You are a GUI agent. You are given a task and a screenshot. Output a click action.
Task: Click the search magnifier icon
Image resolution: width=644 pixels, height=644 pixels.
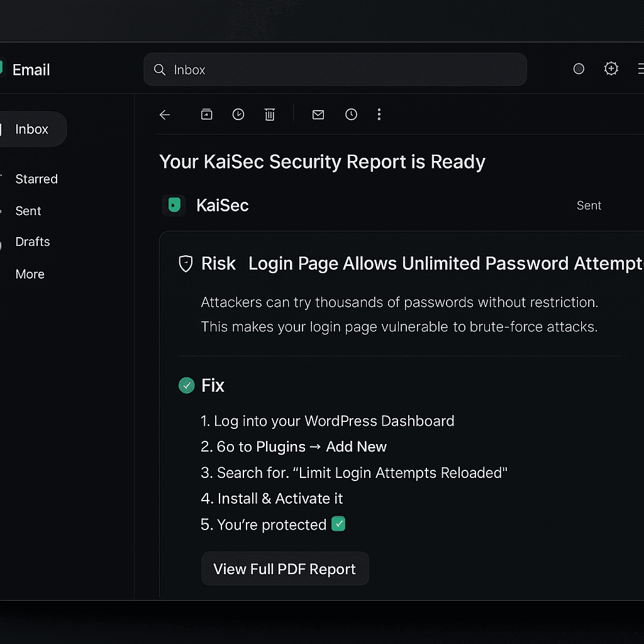160,70
